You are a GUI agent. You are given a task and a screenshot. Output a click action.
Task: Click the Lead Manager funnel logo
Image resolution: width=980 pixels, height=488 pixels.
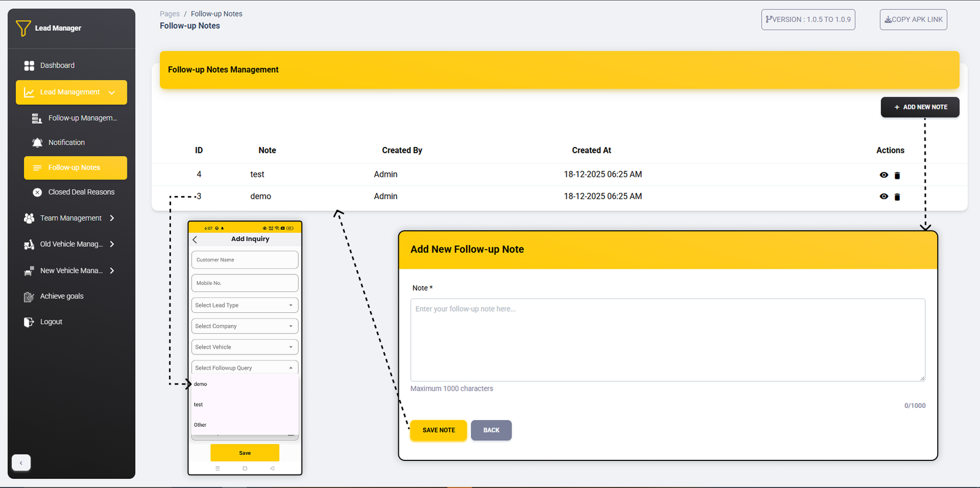click(23, 28)
